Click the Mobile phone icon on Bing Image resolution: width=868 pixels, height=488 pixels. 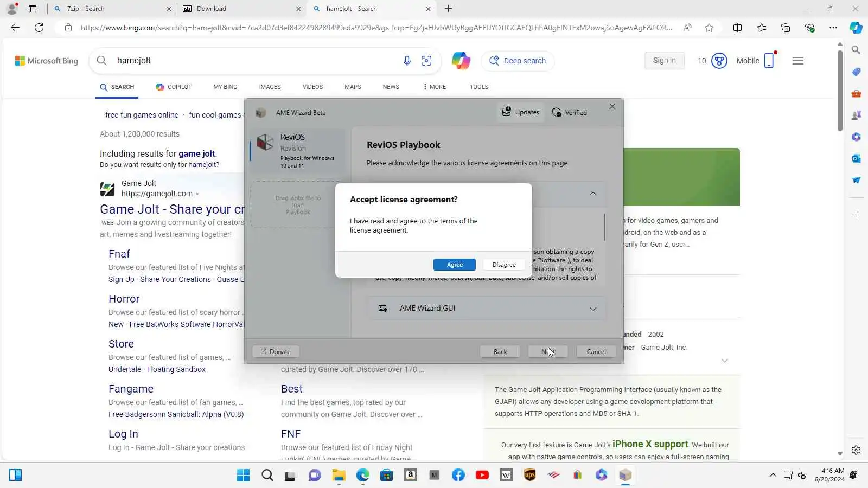pyautogui.click(x=769, y=61)
